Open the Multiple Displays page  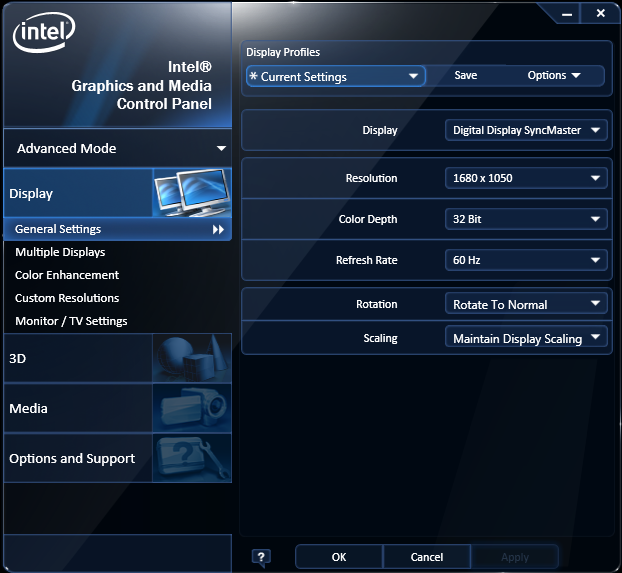tap(60, 252)
